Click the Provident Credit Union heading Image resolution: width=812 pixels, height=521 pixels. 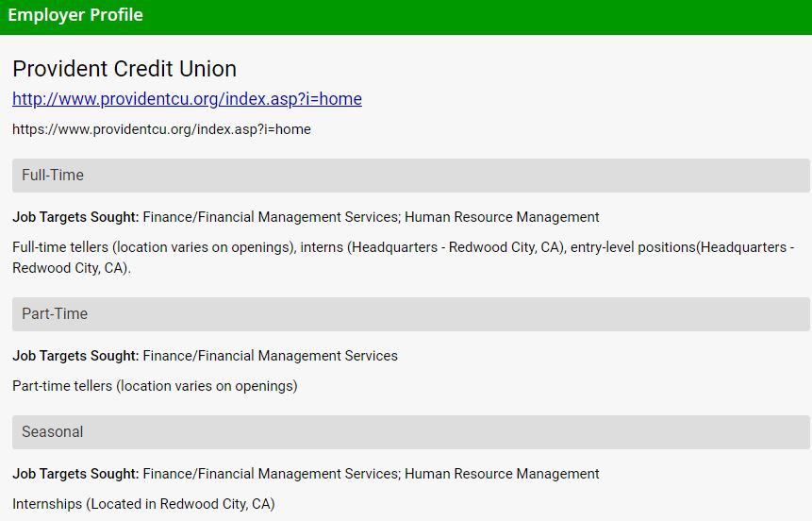pos(124,69)
